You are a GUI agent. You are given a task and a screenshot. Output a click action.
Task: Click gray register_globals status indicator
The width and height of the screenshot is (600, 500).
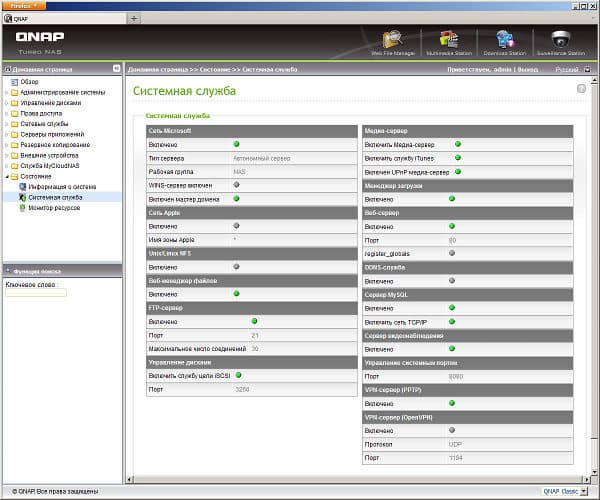[452, 253]
